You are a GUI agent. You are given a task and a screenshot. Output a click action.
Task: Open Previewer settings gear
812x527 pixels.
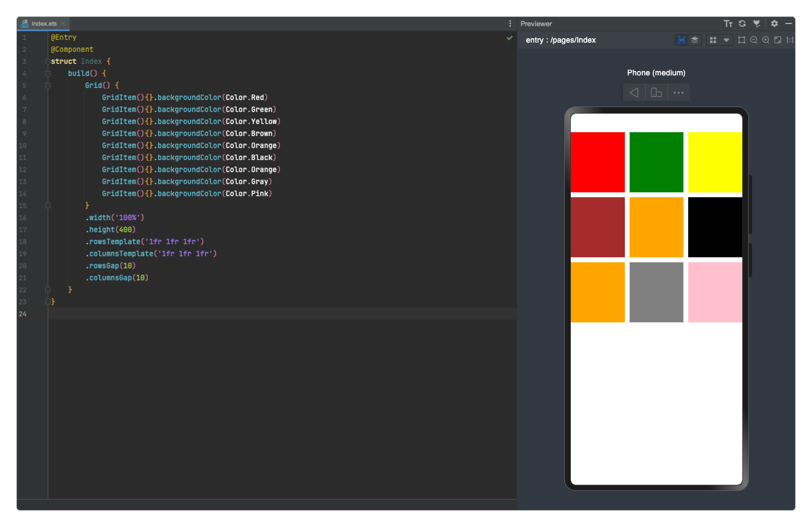(x=774, y=23)
